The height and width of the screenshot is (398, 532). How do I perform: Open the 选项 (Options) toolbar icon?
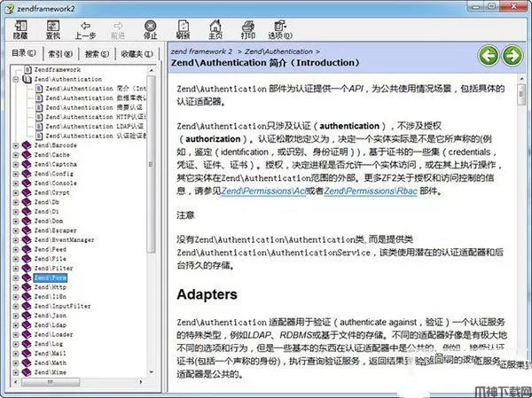[280, 29]
